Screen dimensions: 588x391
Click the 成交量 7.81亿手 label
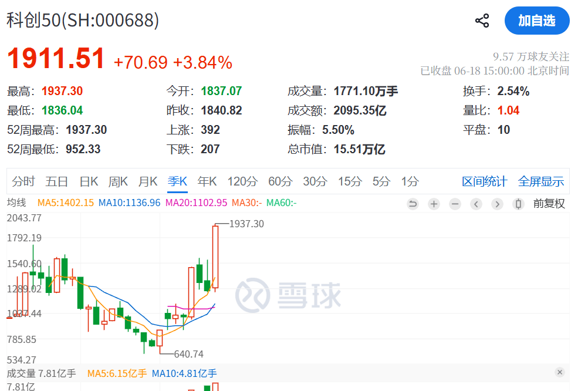click(41, 374)
